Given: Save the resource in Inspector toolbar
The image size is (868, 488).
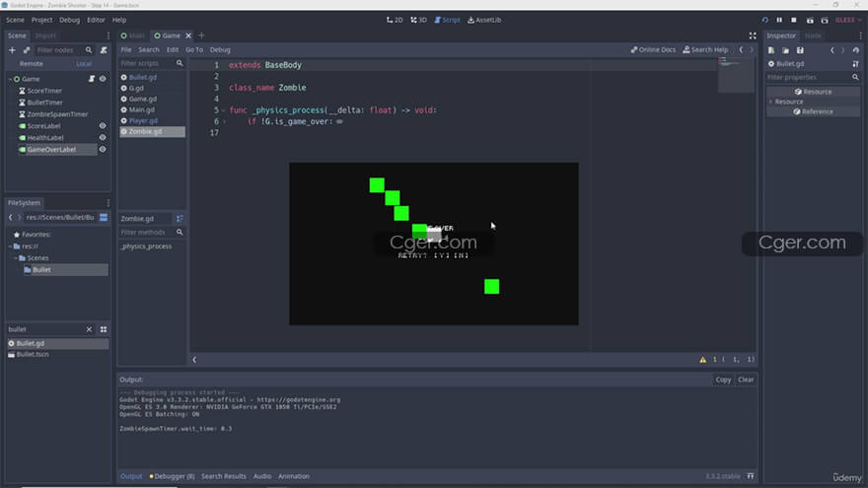Looking at the screenshot, I should tap(800, 49).
